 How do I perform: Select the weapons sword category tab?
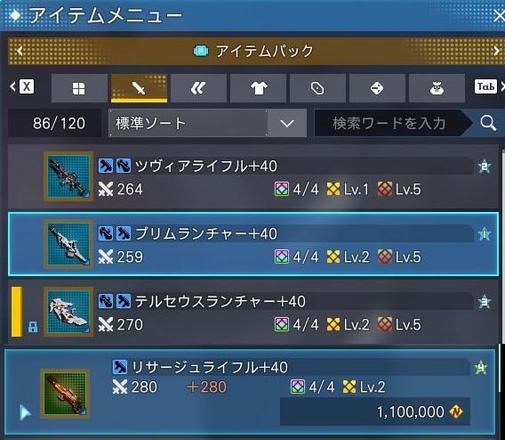click(x=139, y=88)
